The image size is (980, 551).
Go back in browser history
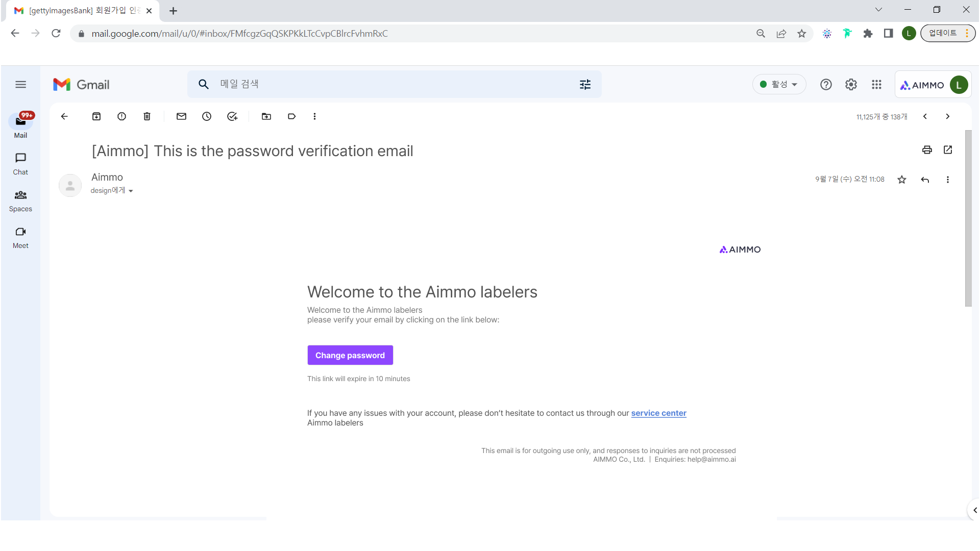point(15,34)
